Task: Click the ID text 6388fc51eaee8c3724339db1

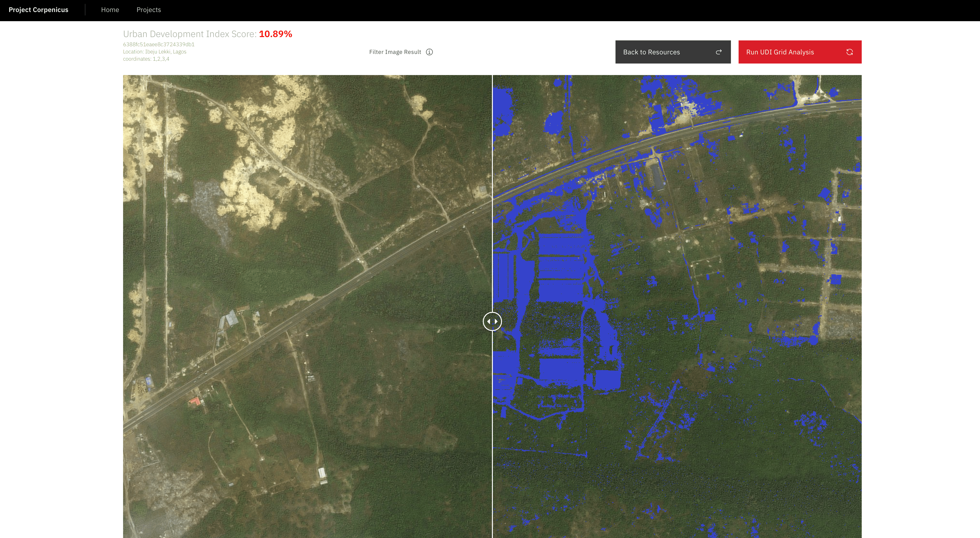Action: (159, 45)
